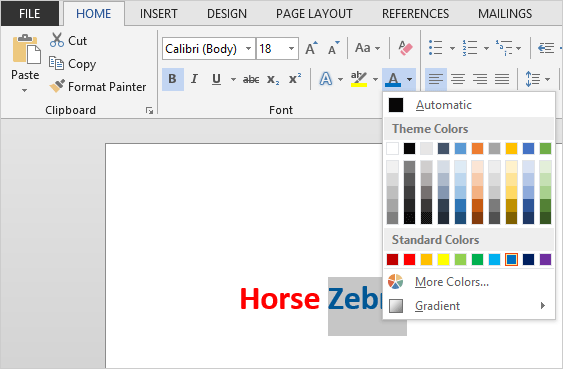Image resolution: width=563 pixels, height=369 pixels.
Task: Toggle Underline formatting
Action: pos(216,79)
